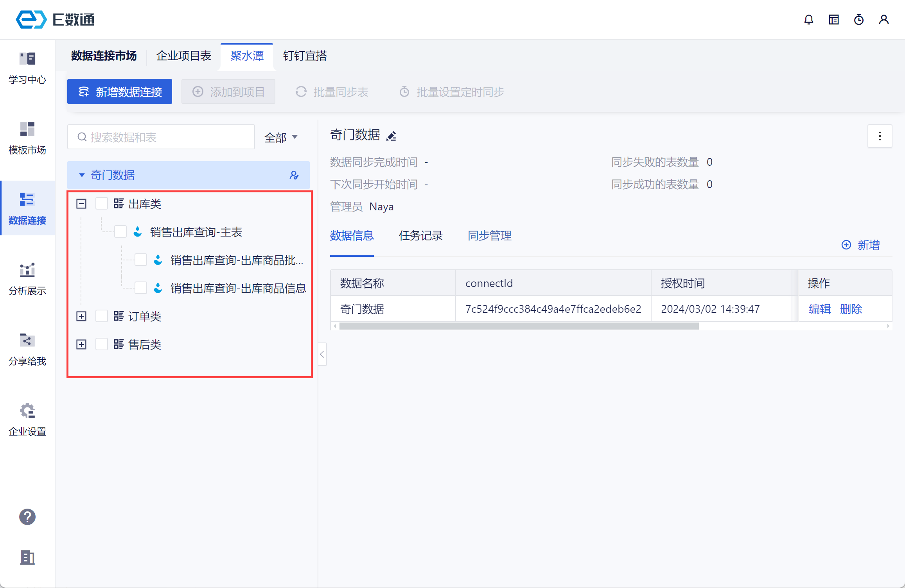Open the help question mark icon
Viewport: 905px width, 588px height.
(27, 517)
